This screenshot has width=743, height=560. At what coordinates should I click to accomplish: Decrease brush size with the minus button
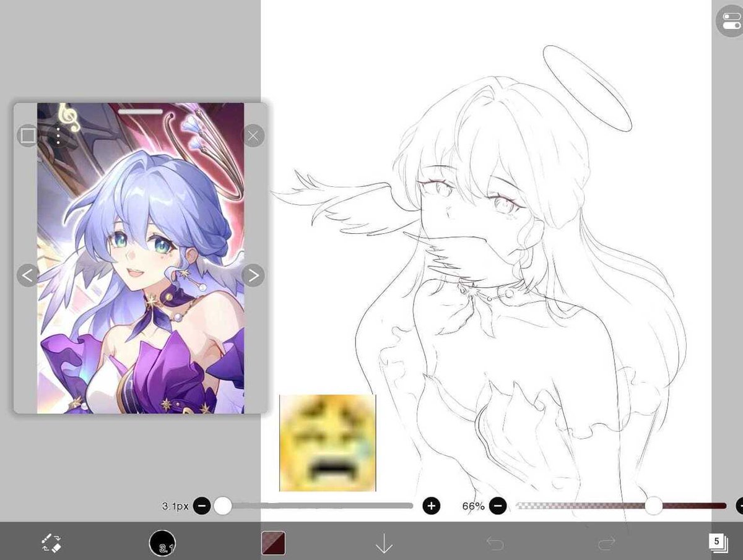coord(202,506)
